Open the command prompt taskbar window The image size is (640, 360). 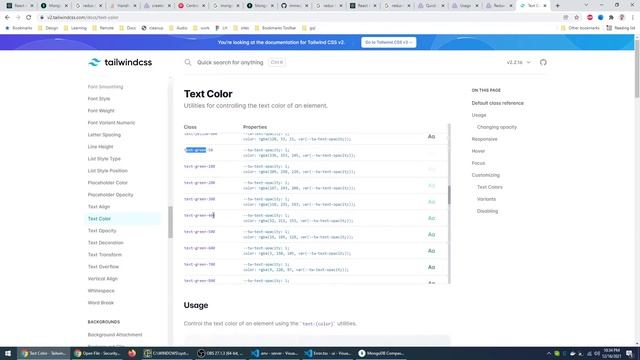click(x=167, y=353)
